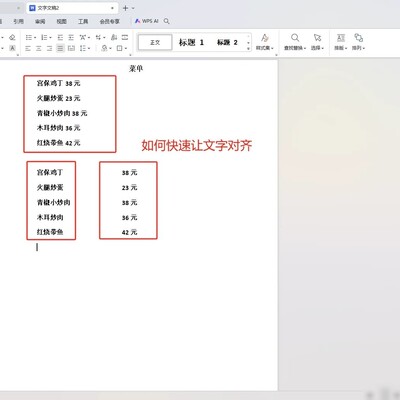Decrease paragraph indent

pyautogui.click(x=60, y=37)
